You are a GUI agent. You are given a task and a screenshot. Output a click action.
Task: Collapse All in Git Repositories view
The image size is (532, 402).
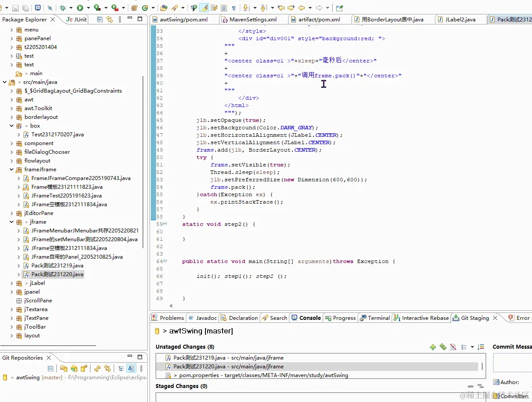pyautogui.click(x=50, y=368)
